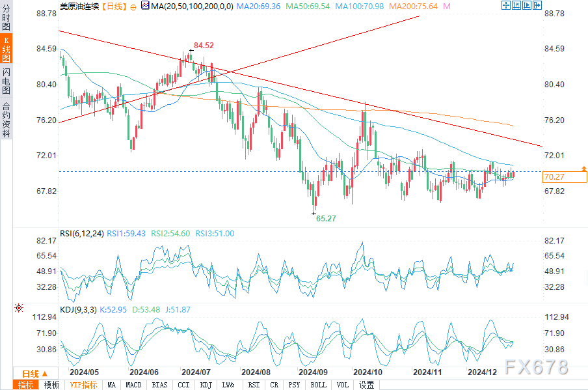Select the MACD indicator tab
The image size is (588, 390).
coord(133,385)
